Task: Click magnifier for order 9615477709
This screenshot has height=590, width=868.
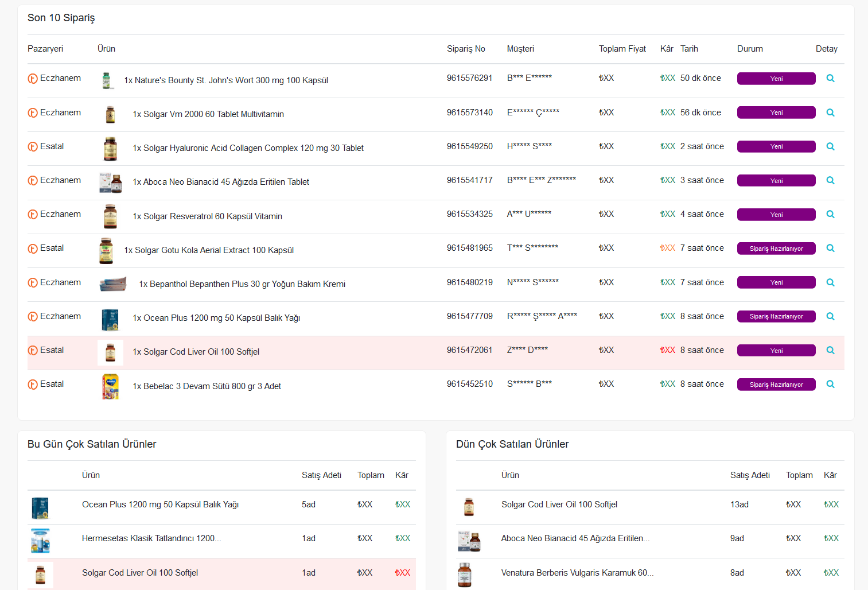Action: coord(830,317)
